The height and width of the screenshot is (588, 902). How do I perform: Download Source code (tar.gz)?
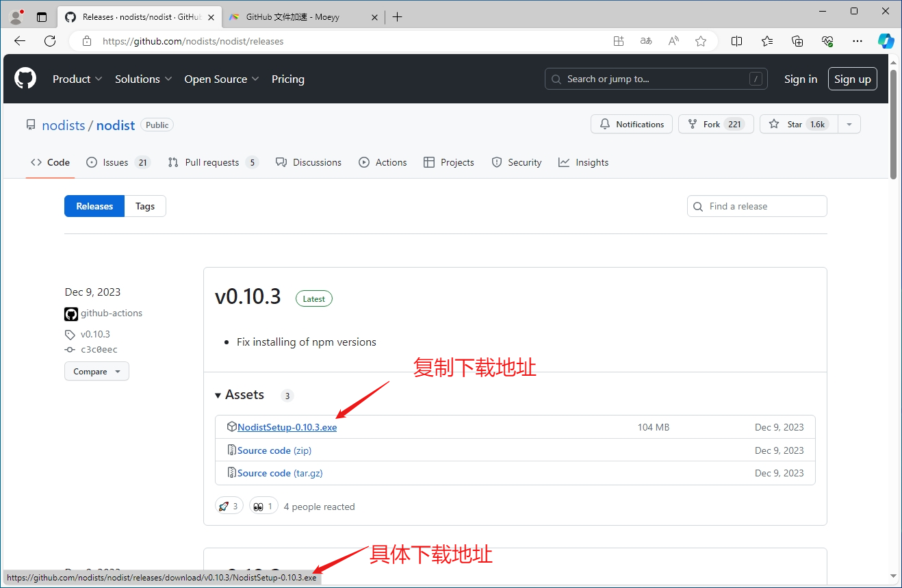coord(280,473)
